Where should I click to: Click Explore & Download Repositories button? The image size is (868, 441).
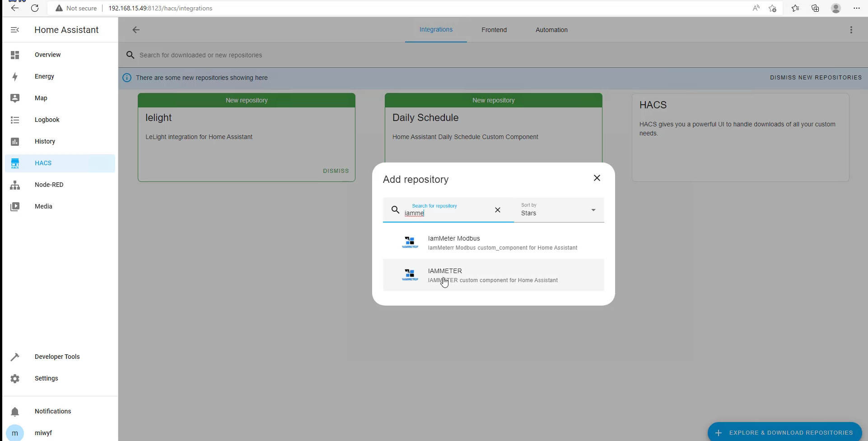[784, 432]
